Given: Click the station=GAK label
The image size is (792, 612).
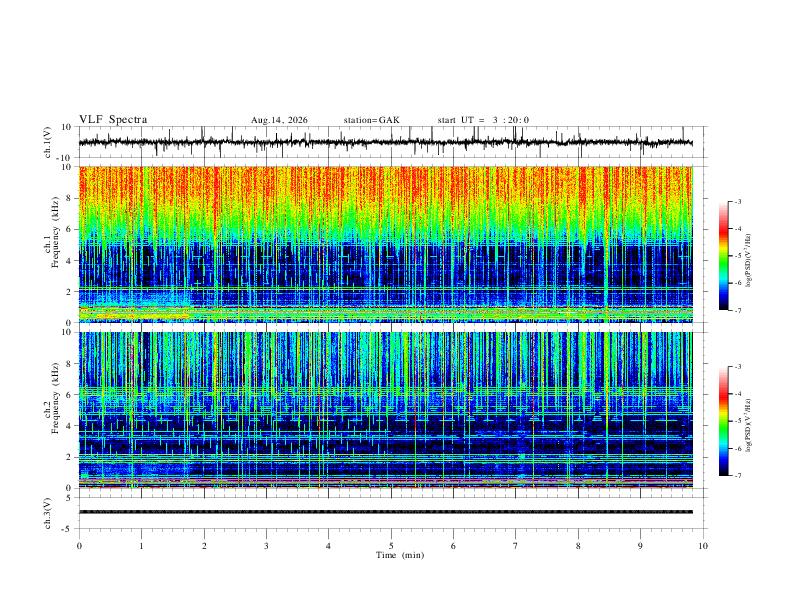Looking at the screenshot, I should point(372,120).
